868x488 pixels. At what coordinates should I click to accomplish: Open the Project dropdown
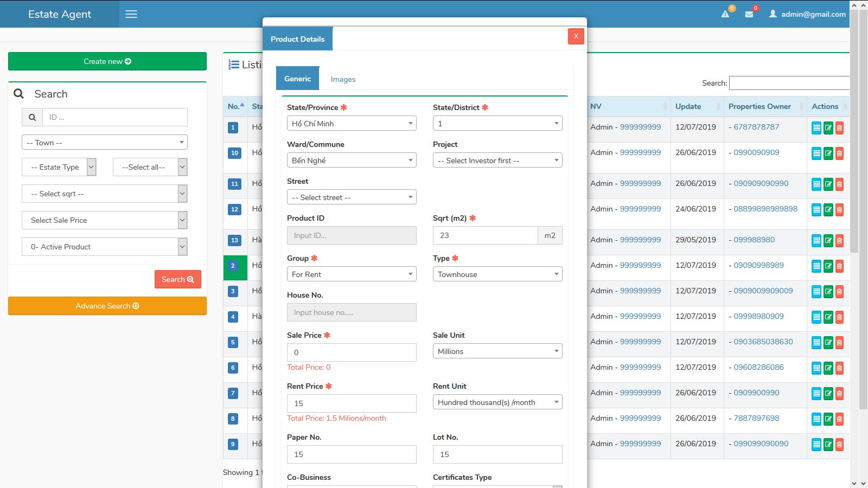(497, 160)
